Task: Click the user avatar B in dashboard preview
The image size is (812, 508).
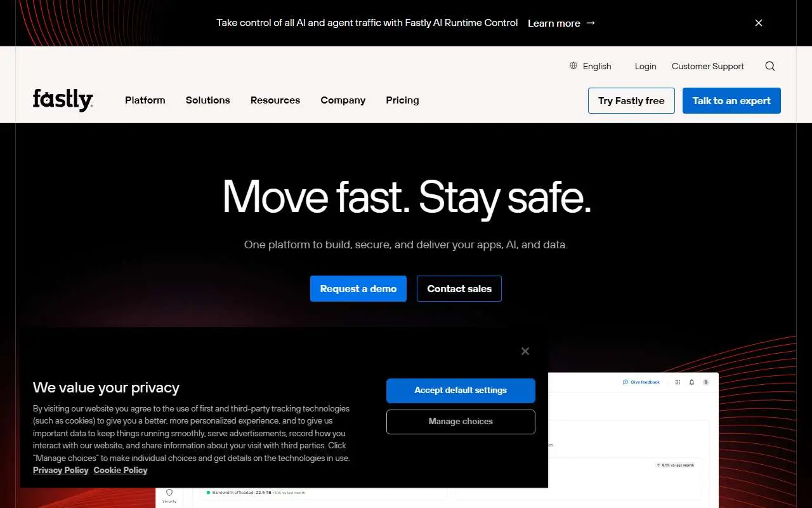Action: point(705,382)
